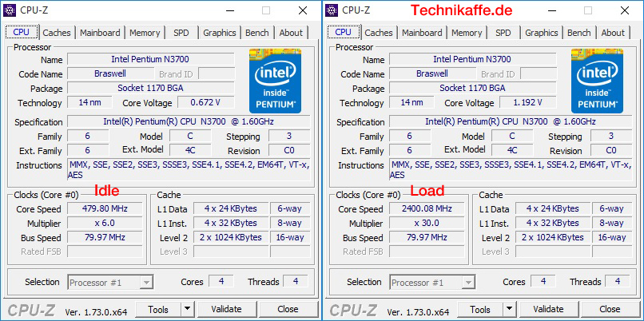Image resolution: width=644 pixels, height=321 pixels.
Task: Click empty Level 3 field in right window
Action: point(553,252)
